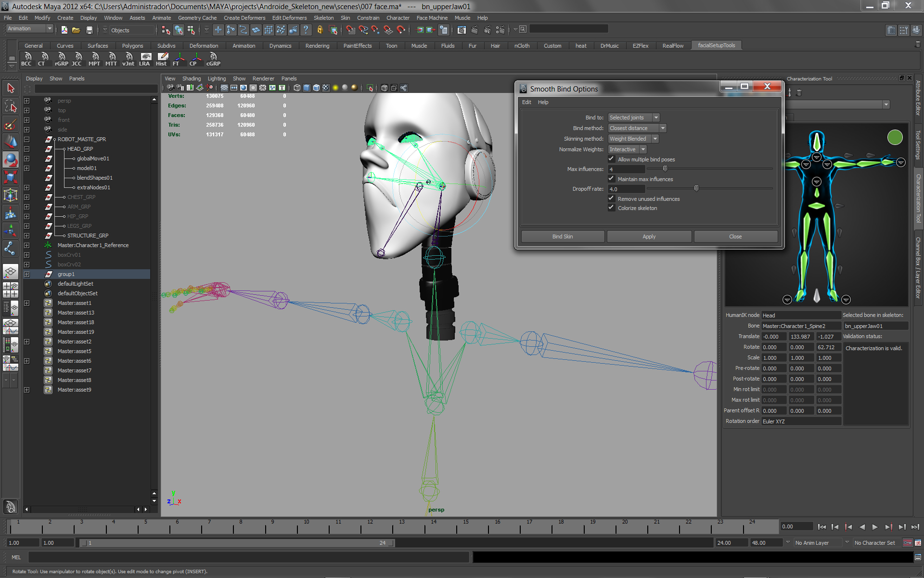Select the arrow Select tool
The width and height of the screenshot is (924, 578).
(x=11, y=88)
